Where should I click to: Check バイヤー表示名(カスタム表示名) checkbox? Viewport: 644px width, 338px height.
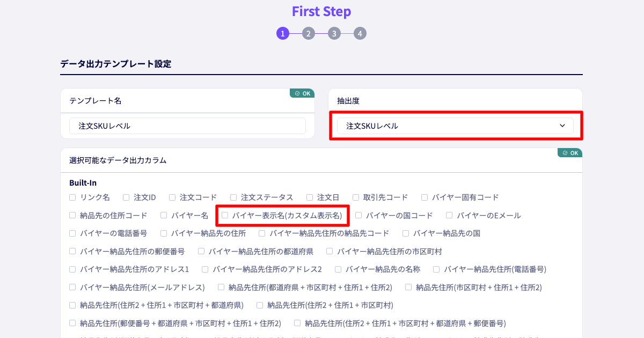tap(225, 215)
